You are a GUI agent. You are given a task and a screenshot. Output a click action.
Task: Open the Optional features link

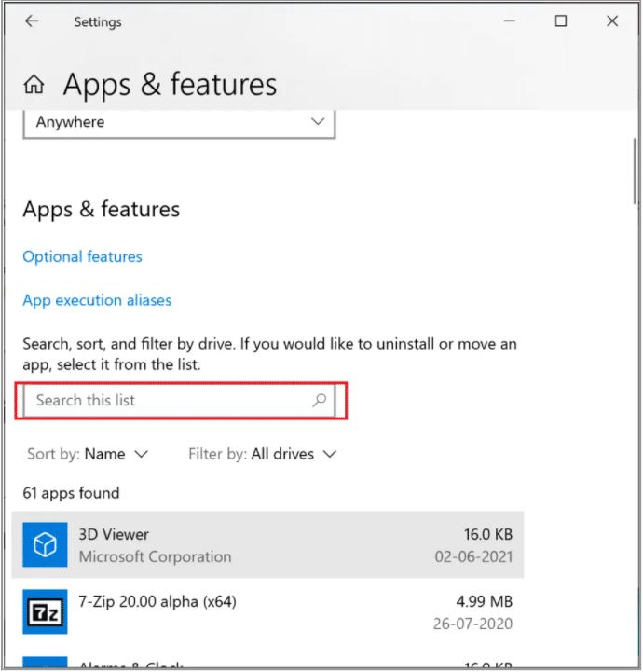click(x=82, y=256)
